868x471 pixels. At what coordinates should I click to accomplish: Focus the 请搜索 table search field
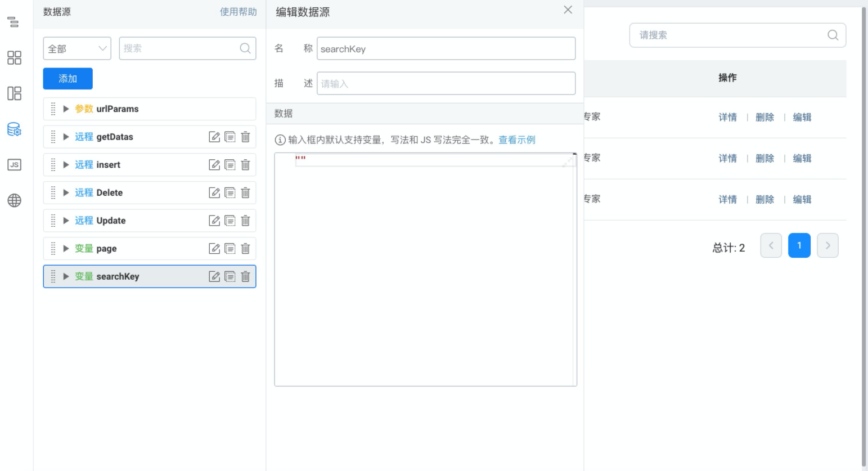pyautogui.click(x=737, y=35)
